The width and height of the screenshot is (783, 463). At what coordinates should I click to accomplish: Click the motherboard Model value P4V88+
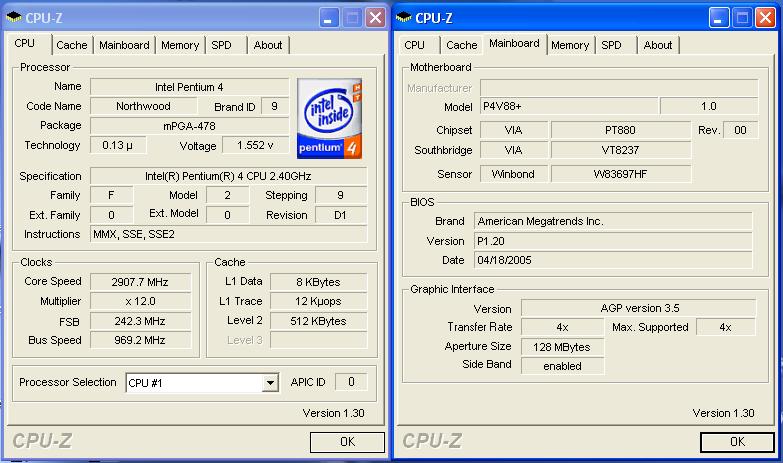pyautogui.click(x=569, y=106)
